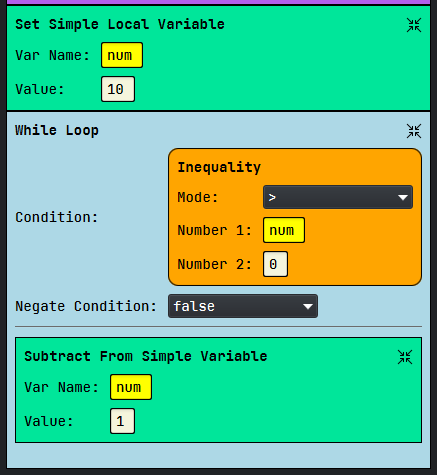Click the Value field containing 1
437x475 pixels.
pos(122,421)
